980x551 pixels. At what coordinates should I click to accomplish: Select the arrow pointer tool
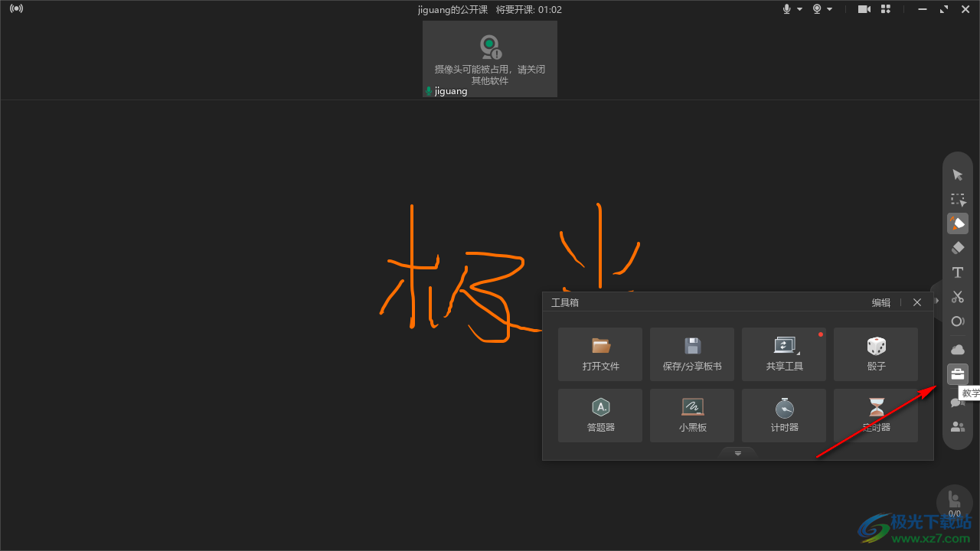click(958, 175)
